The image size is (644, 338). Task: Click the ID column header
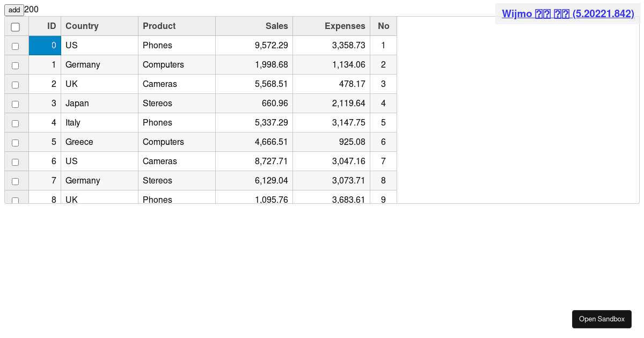[x=45, y=26]
